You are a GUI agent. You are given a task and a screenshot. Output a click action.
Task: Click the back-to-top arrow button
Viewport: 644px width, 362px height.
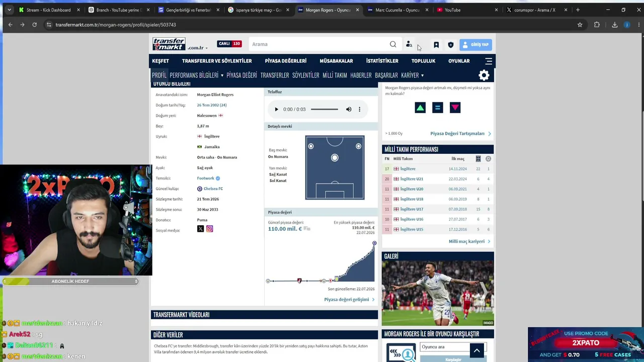[x=477, y=350]
